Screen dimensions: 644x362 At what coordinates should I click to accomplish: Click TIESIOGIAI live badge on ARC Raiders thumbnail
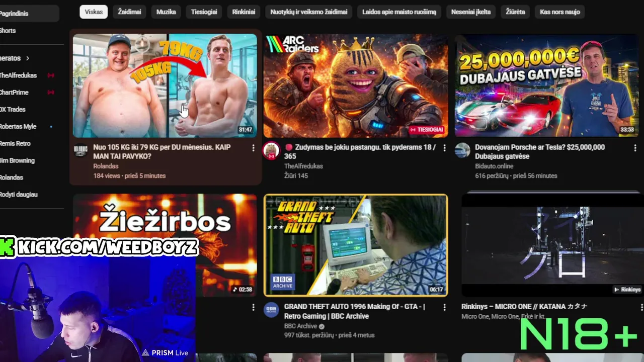coord(427,130)
